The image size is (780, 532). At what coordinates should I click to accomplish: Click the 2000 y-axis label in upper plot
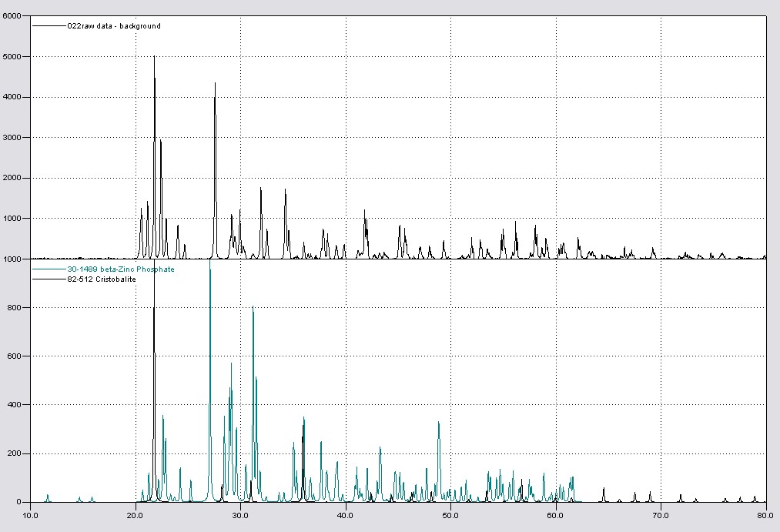(12, 178)
